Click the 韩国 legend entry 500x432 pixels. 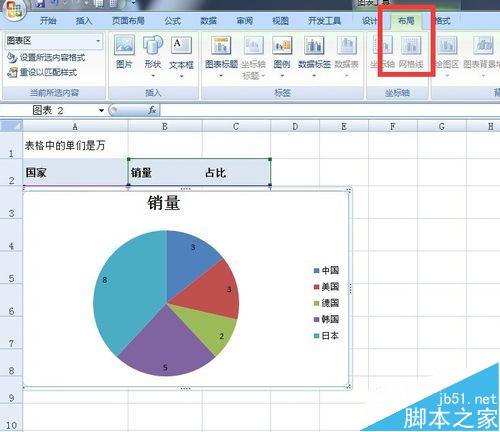pos(326,319)
